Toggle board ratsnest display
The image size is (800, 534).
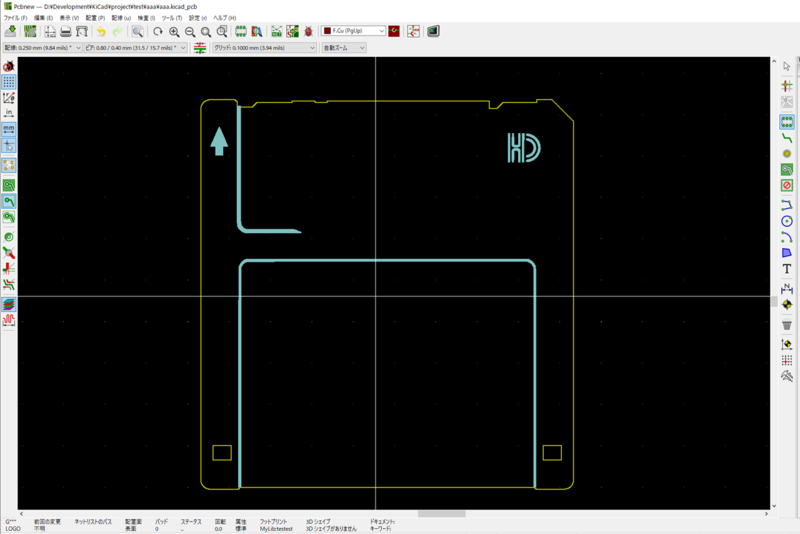(9, 165)
